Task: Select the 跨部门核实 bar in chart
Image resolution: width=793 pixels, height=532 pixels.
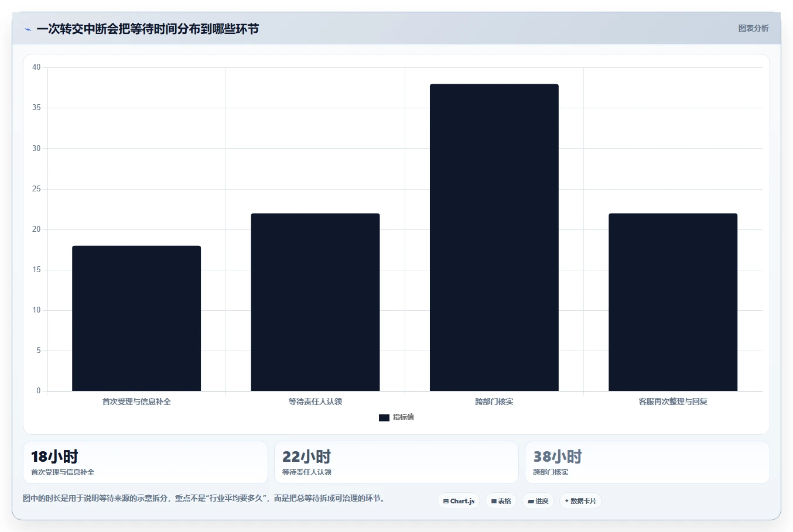Action: pos(494,238)
